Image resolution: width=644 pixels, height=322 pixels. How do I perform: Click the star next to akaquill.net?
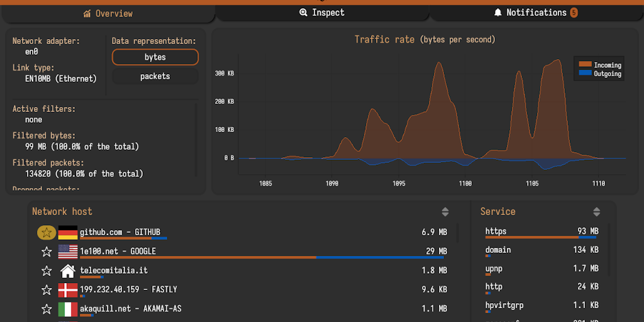click(46, 309)
